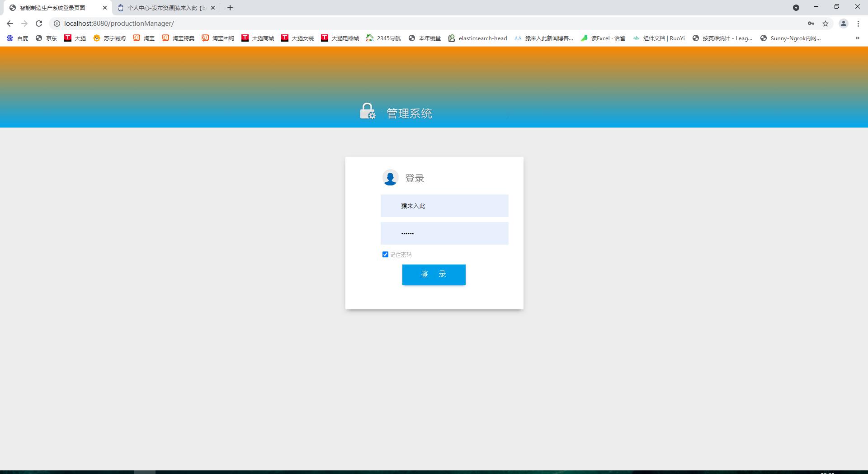Open Chrome's three-dot menu
This screenshot has width=868, height=474.
click(x=858, y=24)
